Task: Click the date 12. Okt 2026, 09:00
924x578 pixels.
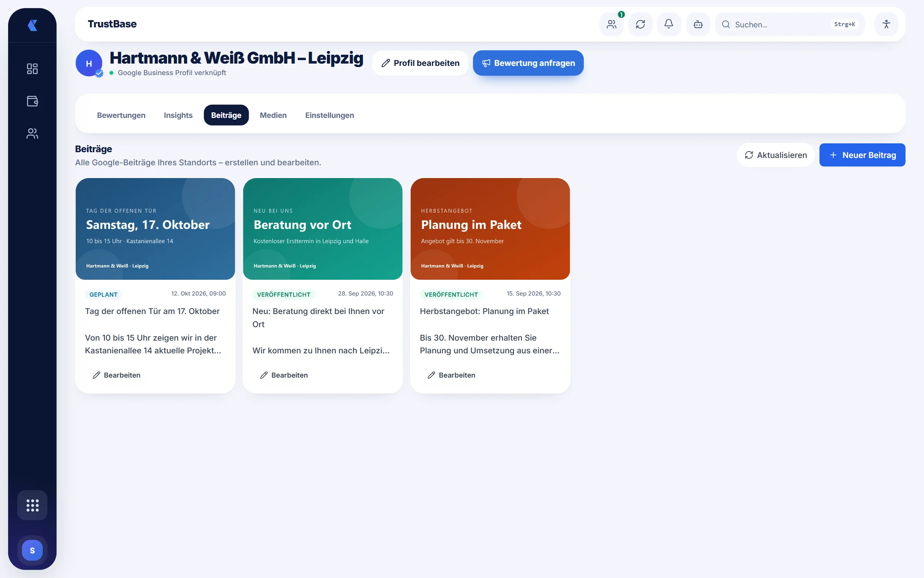Action: point(199,294)
